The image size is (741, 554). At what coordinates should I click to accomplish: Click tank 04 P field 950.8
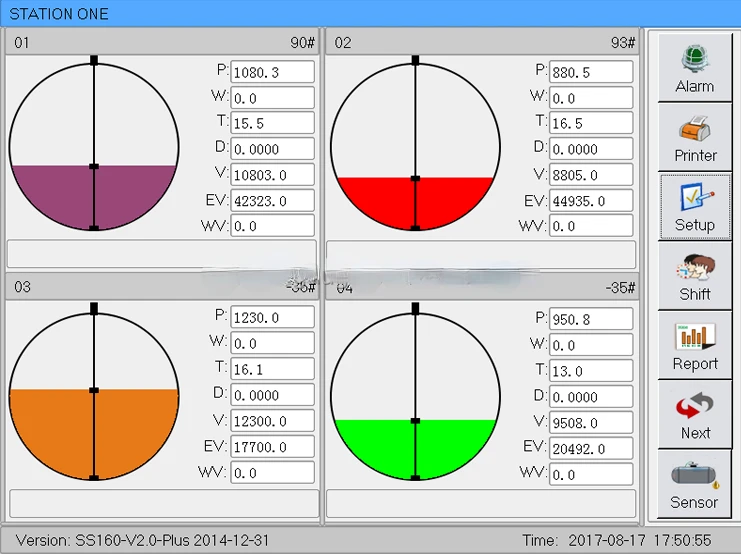point(591,319)
